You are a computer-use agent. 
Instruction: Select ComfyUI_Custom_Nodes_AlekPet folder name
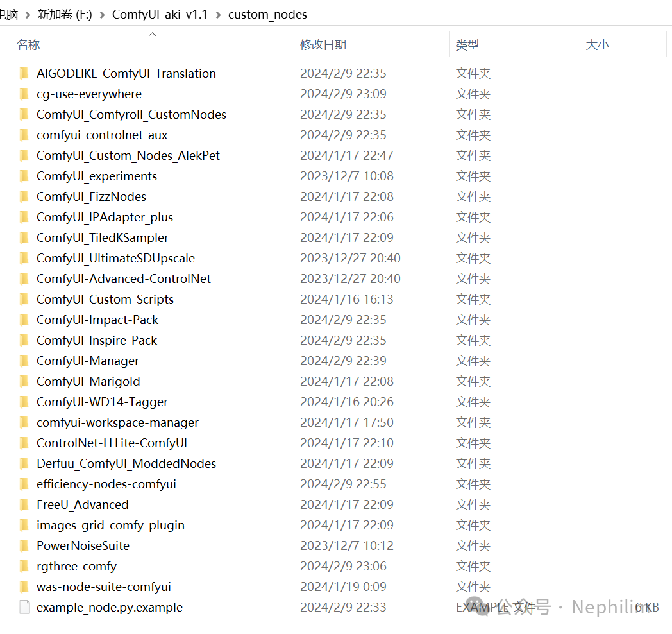(x=128, y=156)
